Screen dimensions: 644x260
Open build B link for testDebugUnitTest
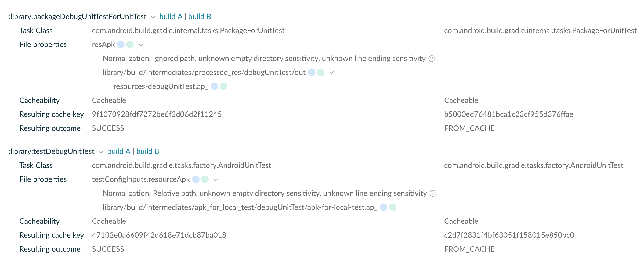coord(148,151)
